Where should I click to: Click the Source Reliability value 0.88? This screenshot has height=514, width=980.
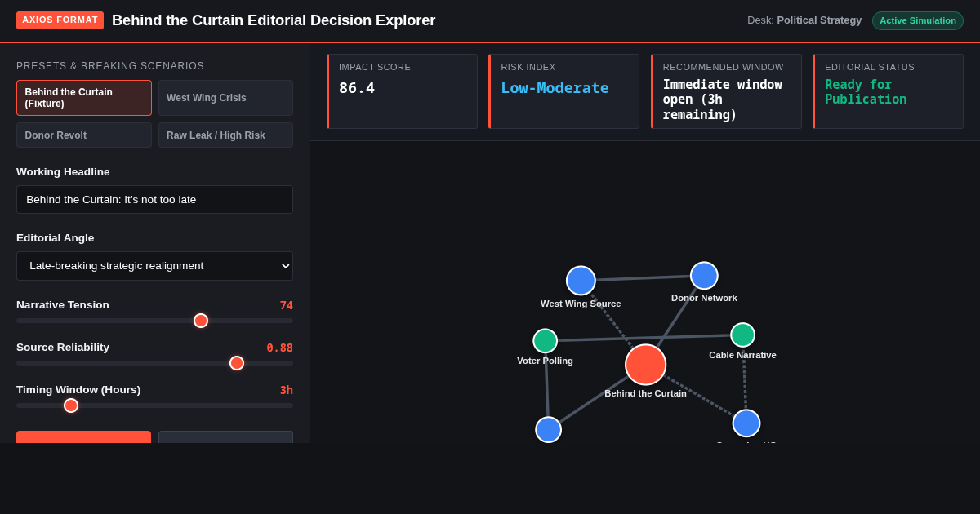click(x=279, y=348)
